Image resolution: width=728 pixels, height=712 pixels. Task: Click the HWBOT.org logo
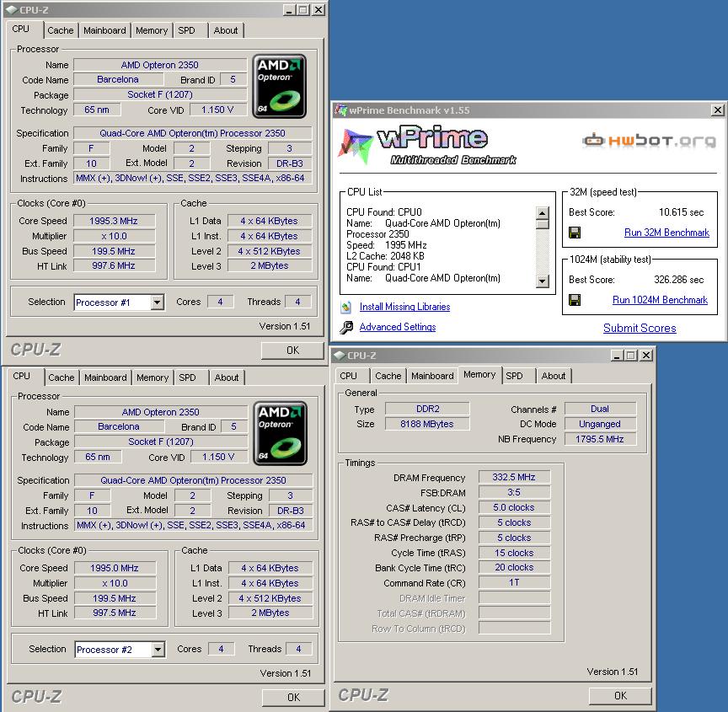coord(650,140)
